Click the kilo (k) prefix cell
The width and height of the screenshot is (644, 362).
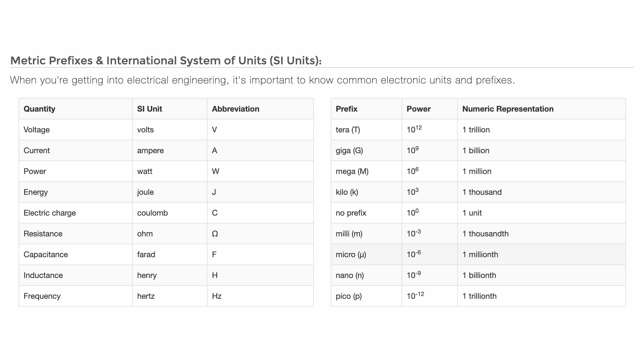(347, 192)
